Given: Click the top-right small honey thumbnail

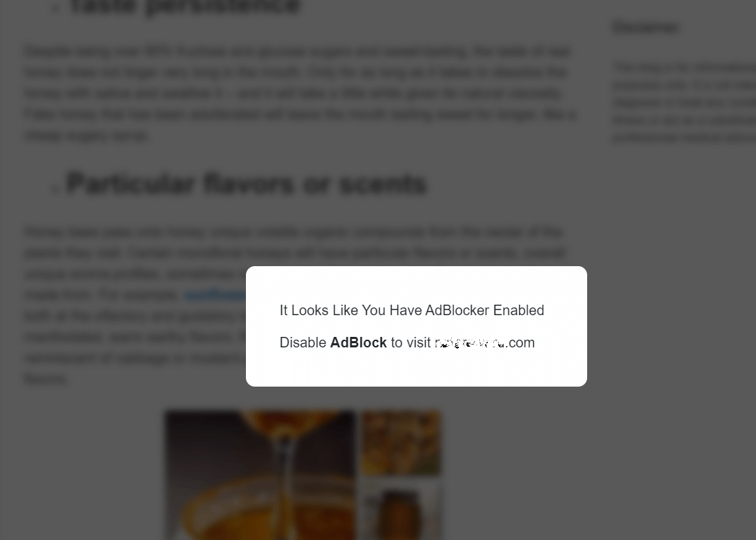Looking at the screenshot, I should [x=401, y=442].
